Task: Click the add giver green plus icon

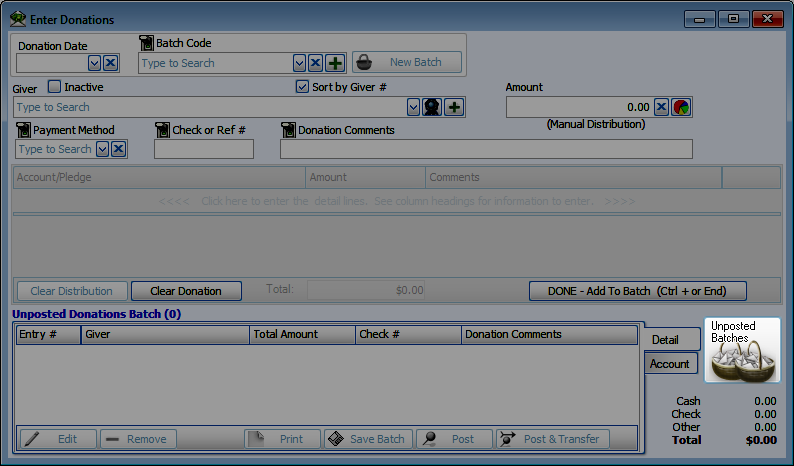Action: (454, 107)
